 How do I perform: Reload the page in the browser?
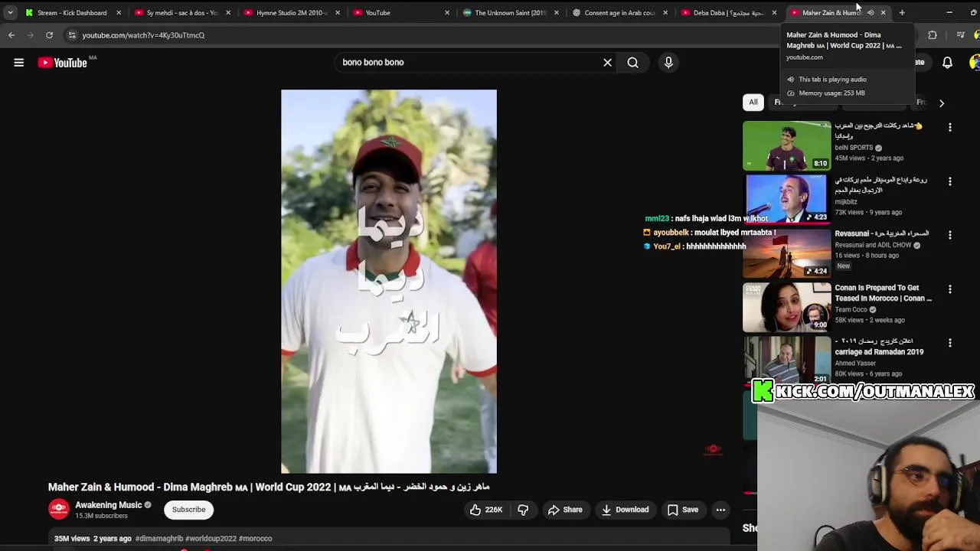click(49, 35)
